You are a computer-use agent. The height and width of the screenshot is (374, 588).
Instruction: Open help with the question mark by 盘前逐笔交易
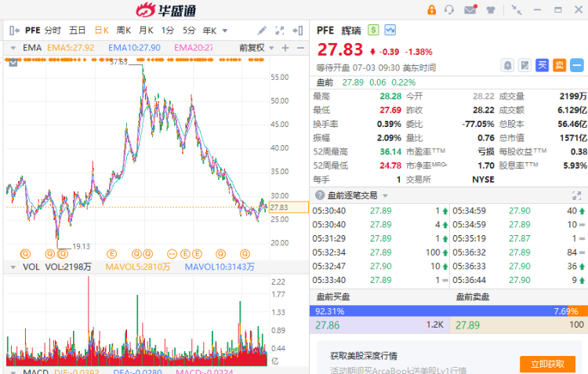(320, 195)
